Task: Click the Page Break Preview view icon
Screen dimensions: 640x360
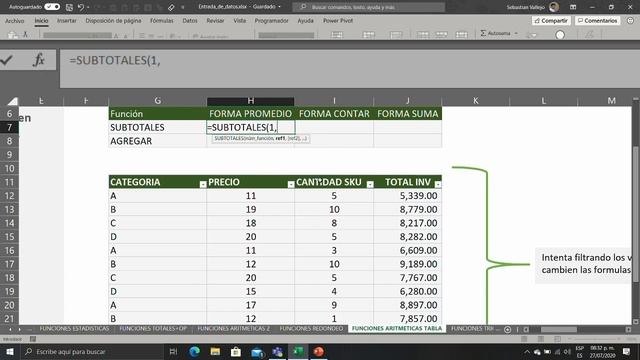Action: pos(558,339)
